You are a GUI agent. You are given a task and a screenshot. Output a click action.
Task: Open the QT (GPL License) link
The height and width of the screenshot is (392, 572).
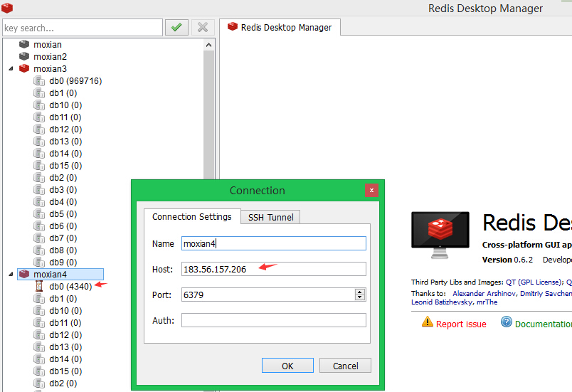pos(534,282)
